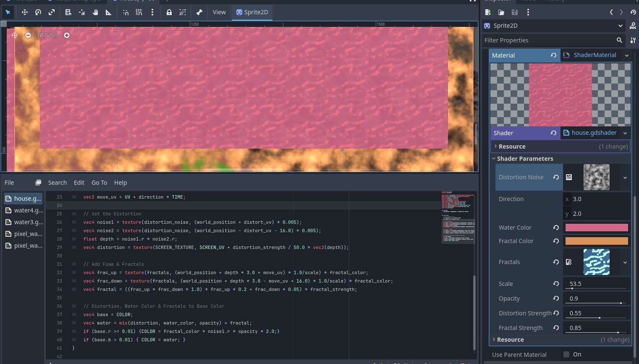This screenshot has height=364, width=639.
Task: Activate the Select Mode arrow tool
Action: (8, 12)
